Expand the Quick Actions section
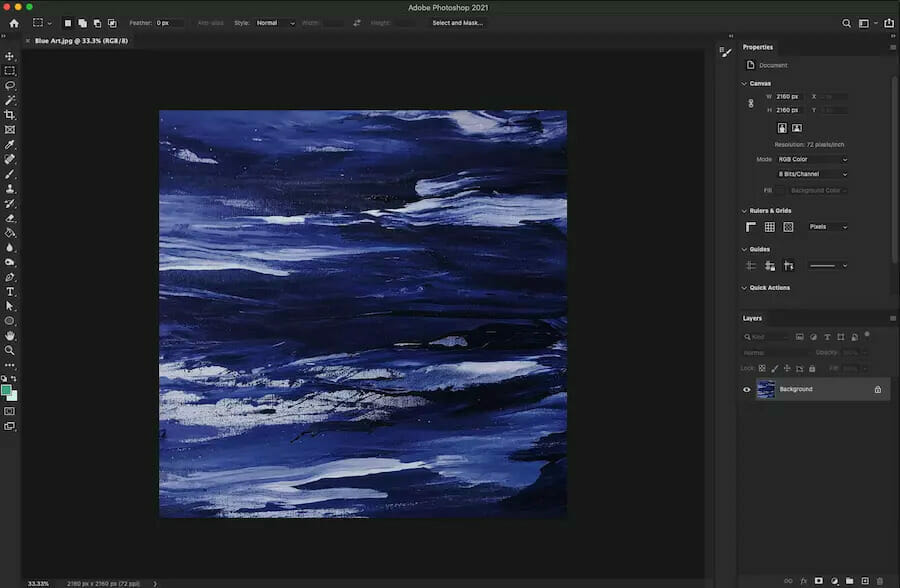The width and height of the screenshot is (900, 588). (x=744, y=287)
